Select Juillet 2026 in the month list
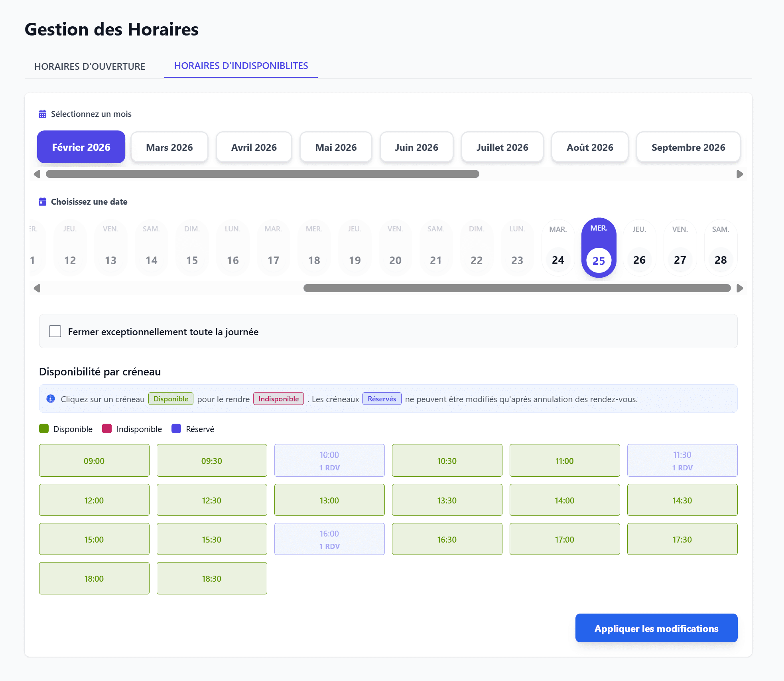 click(x=502, y=147)
